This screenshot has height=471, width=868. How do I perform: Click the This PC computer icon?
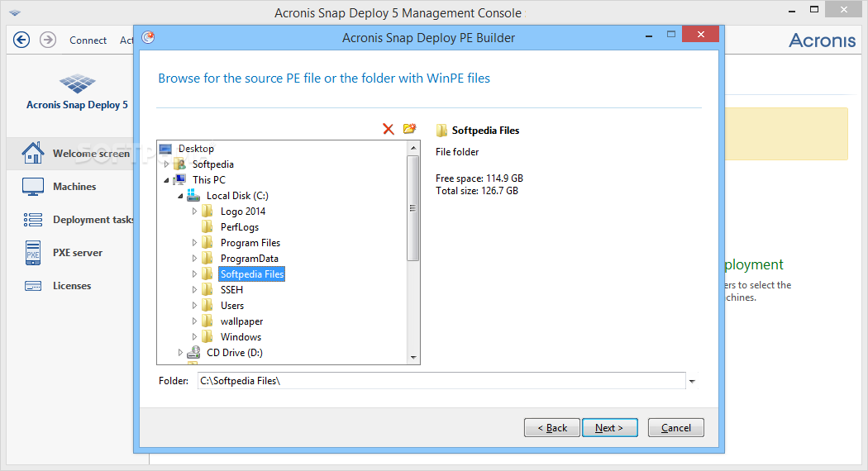pyautogui.click(x=179, y=180)
